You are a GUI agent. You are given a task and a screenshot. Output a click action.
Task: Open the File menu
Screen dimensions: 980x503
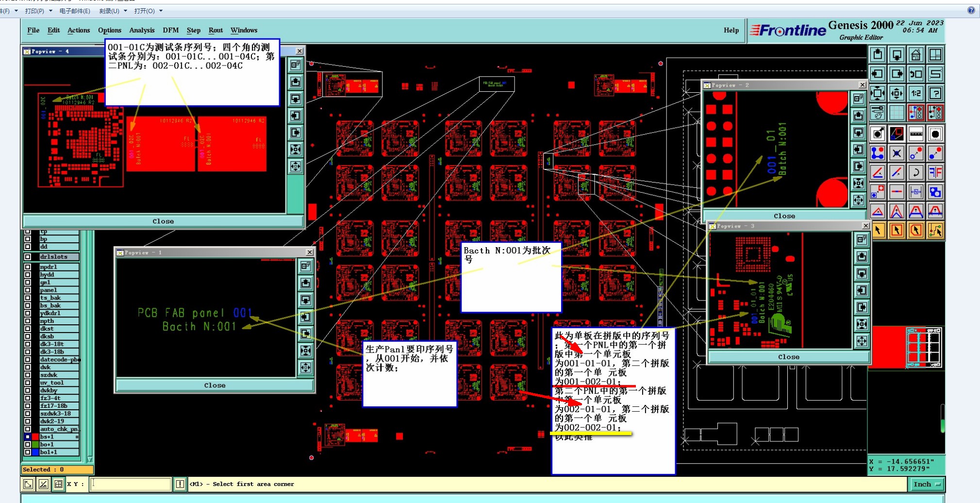coord(33,30)
